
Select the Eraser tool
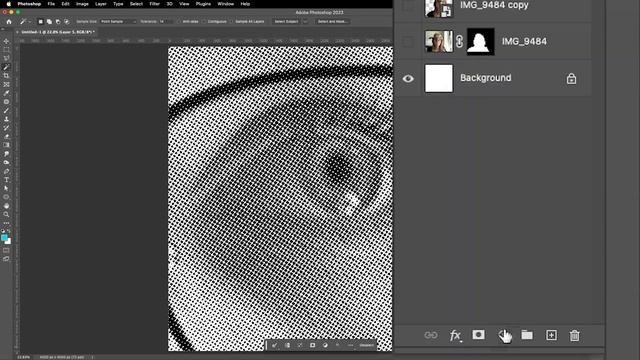[x=6, y=136]
